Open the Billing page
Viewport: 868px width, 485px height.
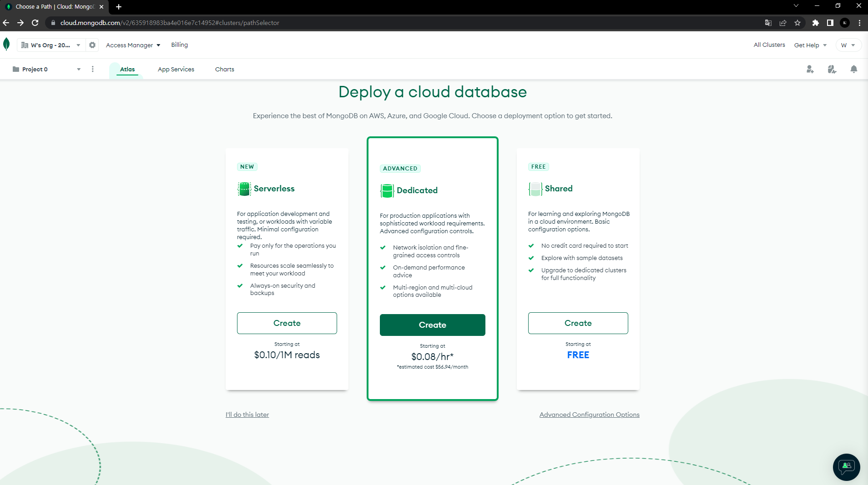click(x=179, y=45)
